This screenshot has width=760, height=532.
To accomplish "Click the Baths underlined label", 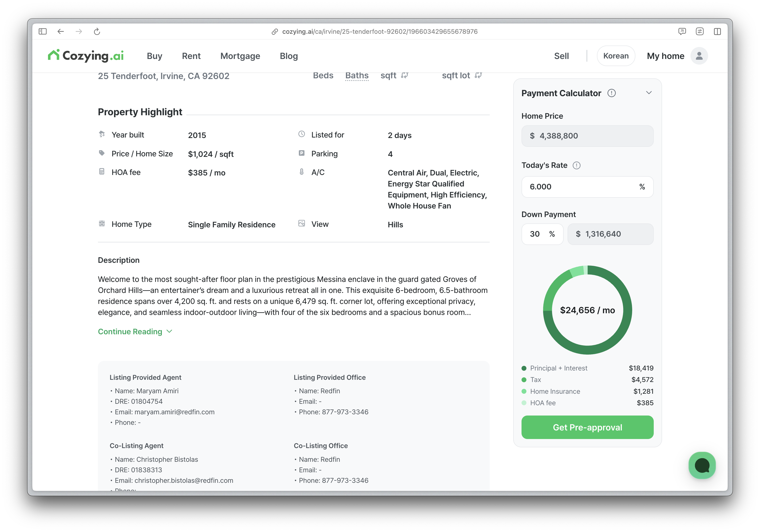I will click(x=356, y=75).
